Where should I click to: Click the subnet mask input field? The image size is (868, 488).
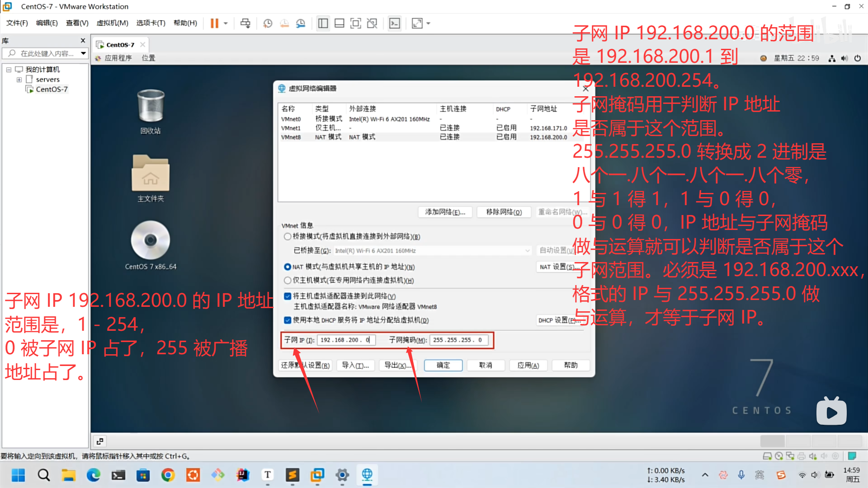pyautogui.click(x=458, y=340)
